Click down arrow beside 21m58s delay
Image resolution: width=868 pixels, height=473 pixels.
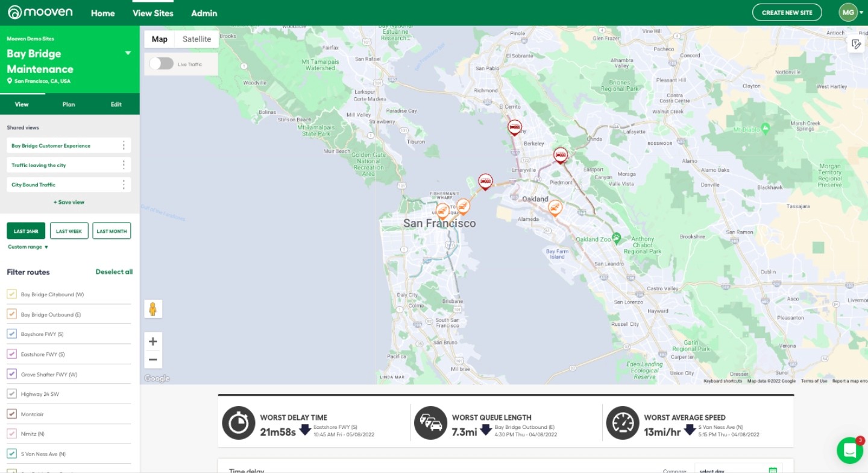click(305, 430)
